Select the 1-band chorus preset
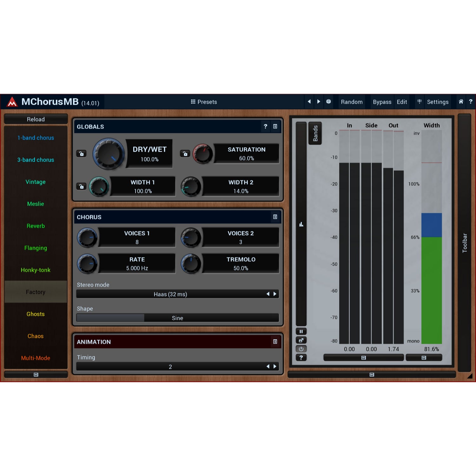Viewport: 476px width, 476px height. [36, 138]
